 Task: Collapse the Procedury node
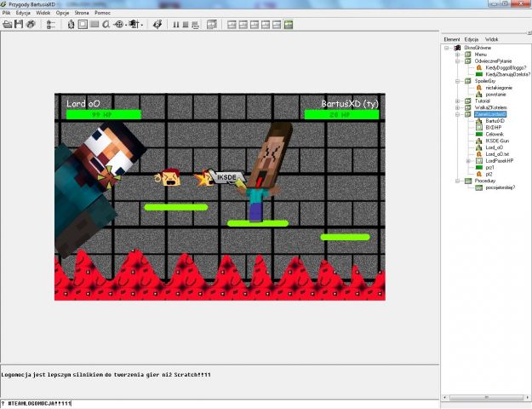(x=457, y=181)
